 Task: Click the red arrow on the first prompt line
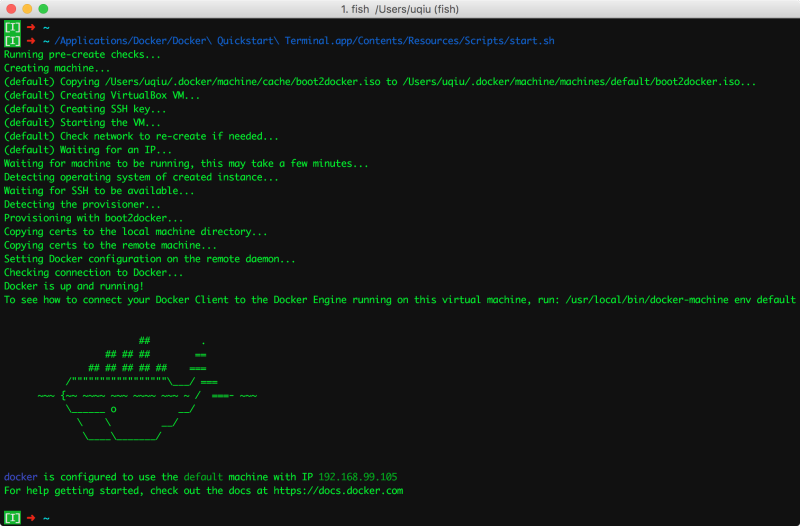[x=31, y=27]
